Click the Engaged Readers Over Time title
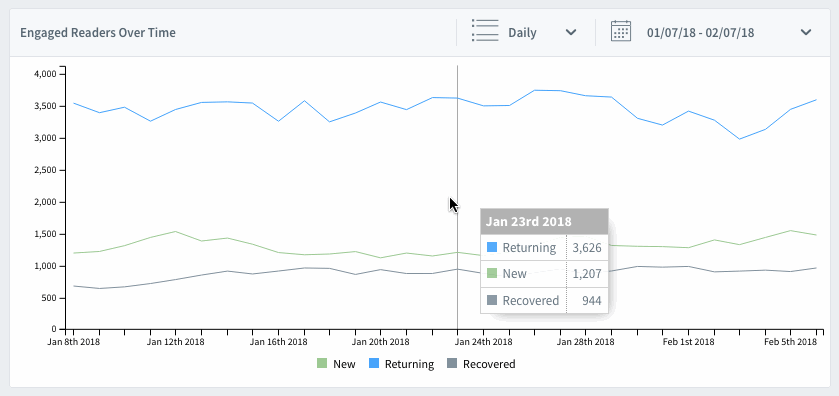This screenshot has width=839, height=396. (x=98, y=33)
